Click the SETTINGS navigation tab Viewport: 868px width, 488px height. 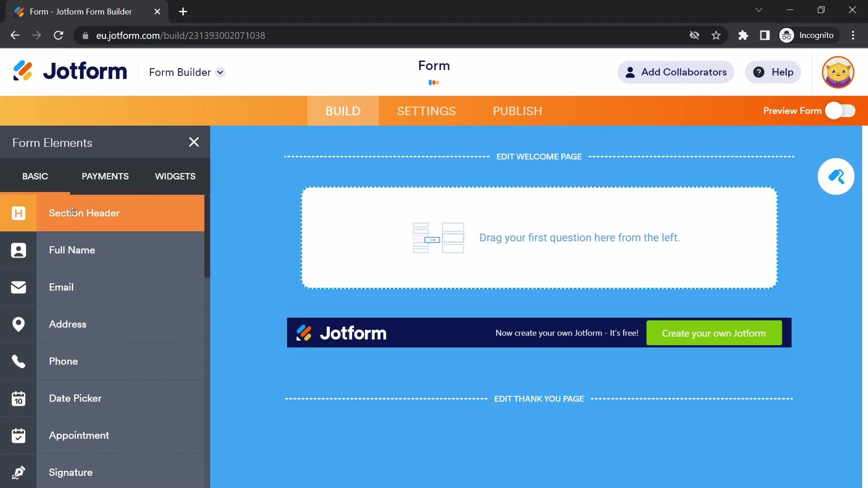[426, 111]
